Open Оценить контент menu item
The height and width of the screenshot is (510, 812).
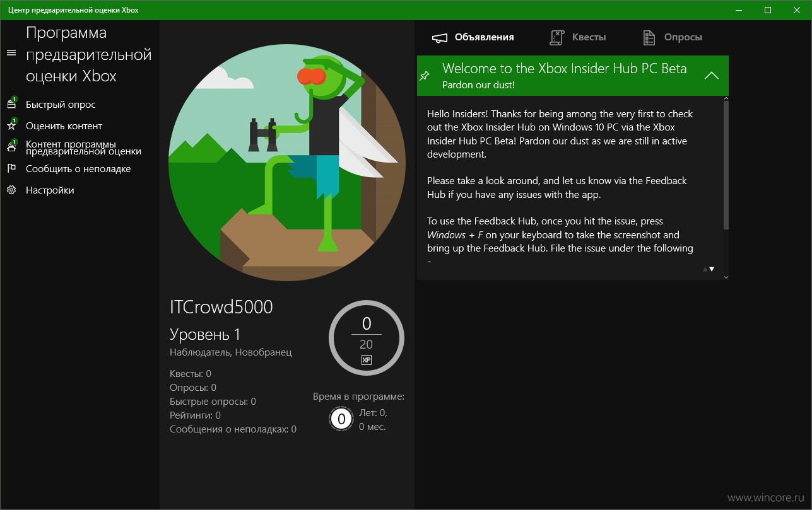64,125
